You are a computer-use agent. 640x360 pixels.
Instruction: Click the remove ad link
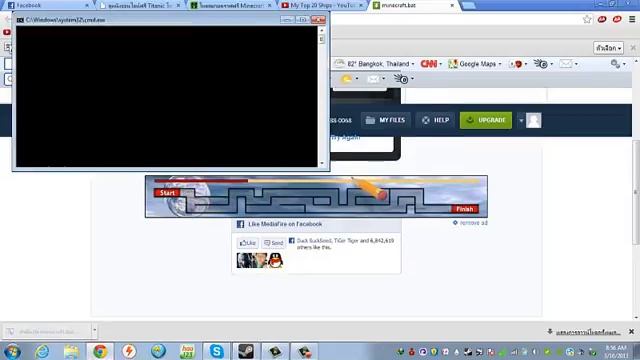click(473, 223)
